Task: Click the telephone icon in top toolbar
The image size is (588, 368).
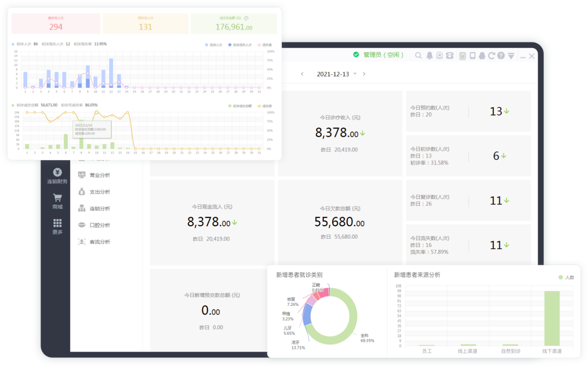Action: [x=449, y=56]
